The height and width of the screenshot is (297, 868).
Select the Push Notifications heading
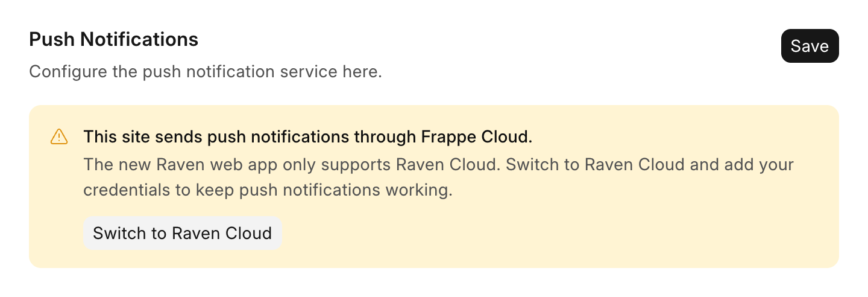[x=114, y=39]
